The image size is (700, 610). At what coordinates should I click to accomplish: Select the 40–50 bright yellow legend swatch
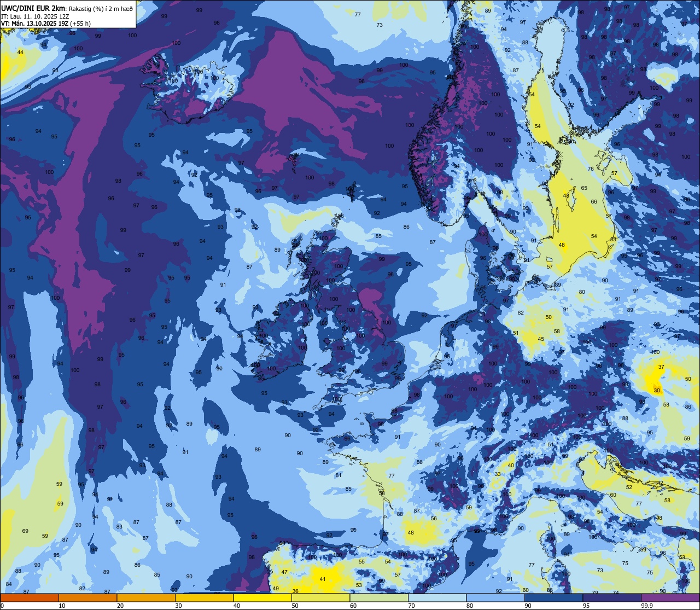coord(262,598)
